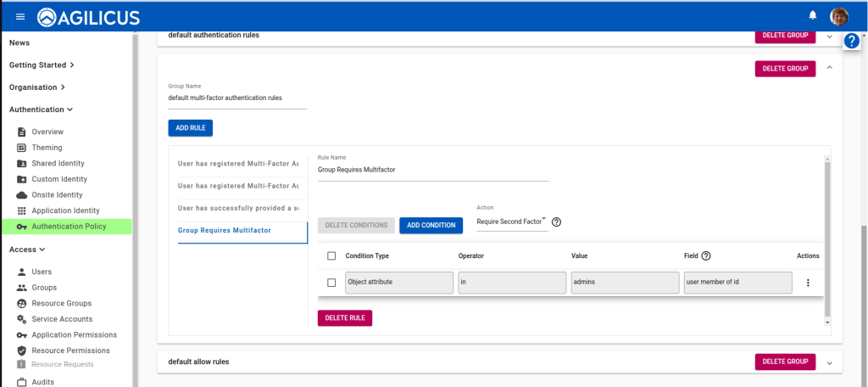The width and height of the screenshot is (868, 387).
Task: Expand the Getting Started sidebar section
Action: point(42,64)
